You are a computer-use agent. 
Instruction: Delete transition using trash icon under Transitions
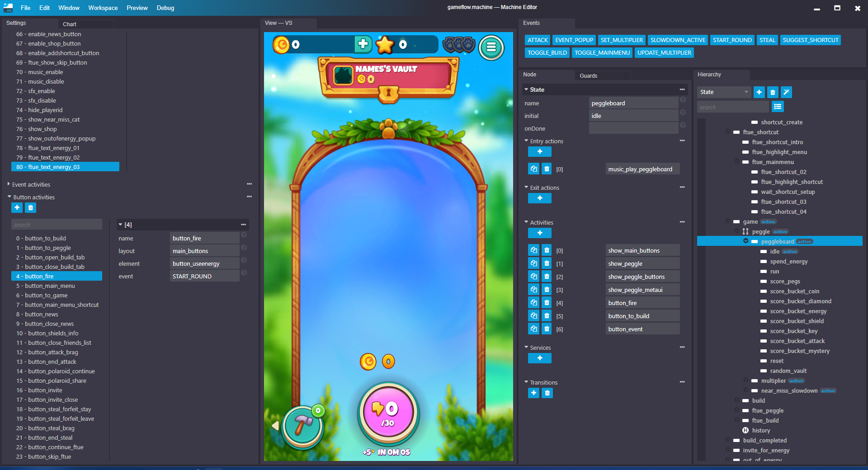click(x=547, y=393)
